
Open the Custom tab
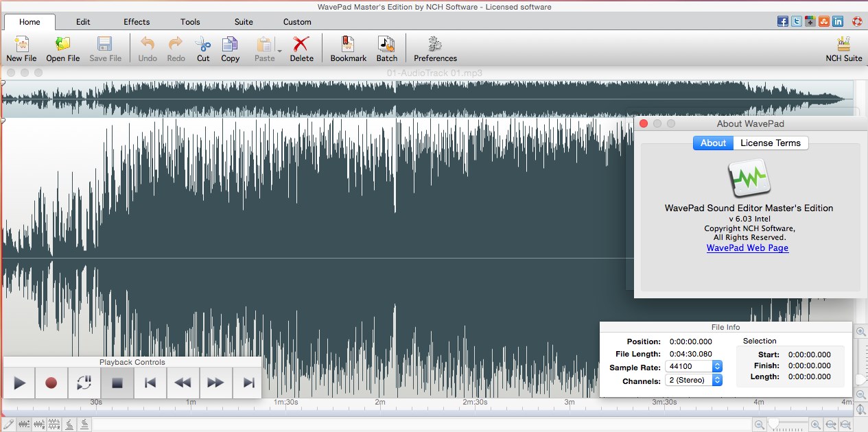(297, 22)
